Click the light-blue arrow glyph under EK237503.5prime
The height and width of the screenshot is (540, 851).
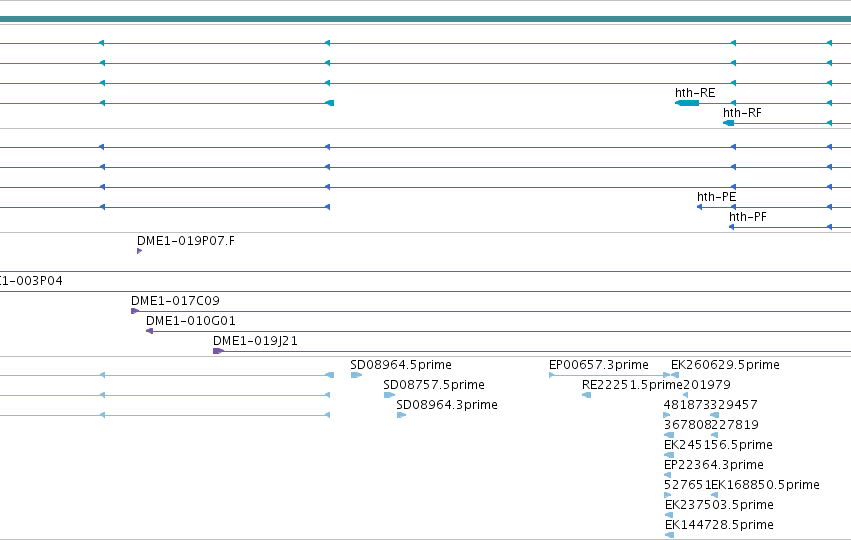point(669,515)
